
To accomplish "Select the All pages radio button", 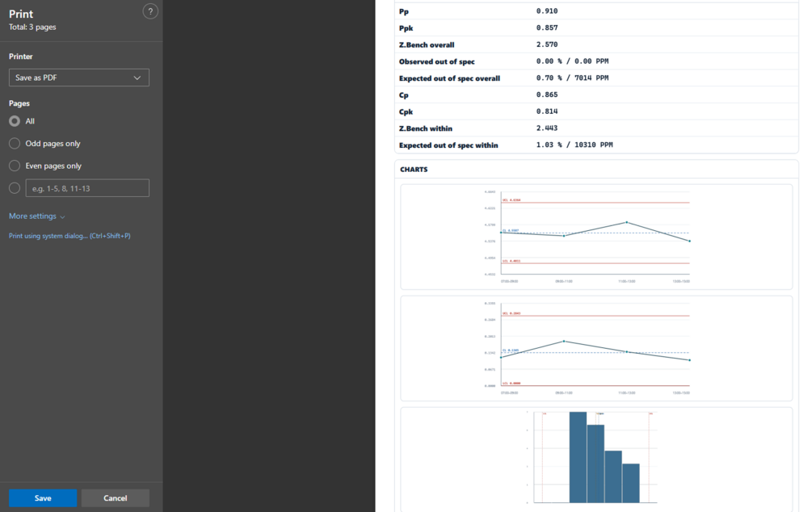I will click(x=15, y=121).
